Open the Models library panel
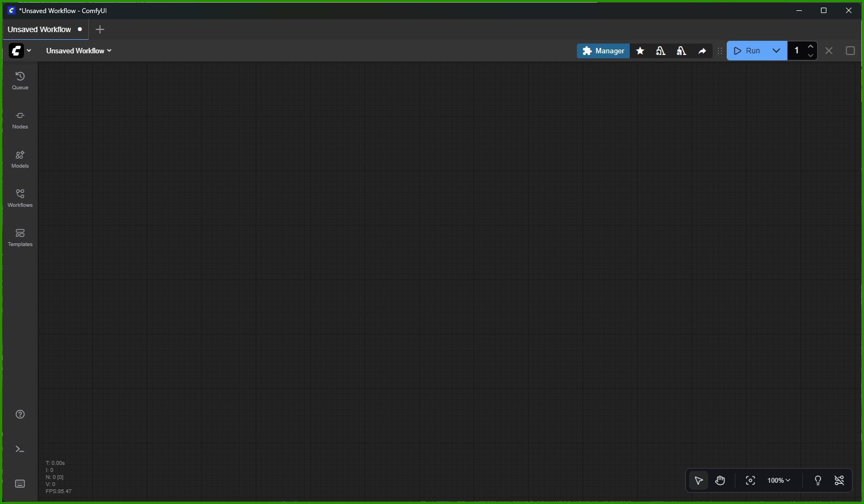This screenshot has height=504, width=864. click(20, 159)
